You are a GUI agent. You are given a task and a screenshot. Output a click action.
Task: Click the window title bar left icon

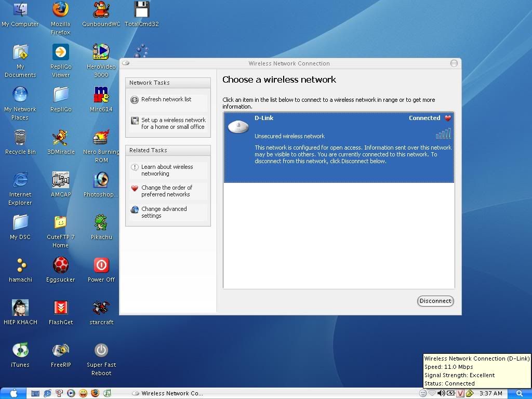tap(126, 63)
